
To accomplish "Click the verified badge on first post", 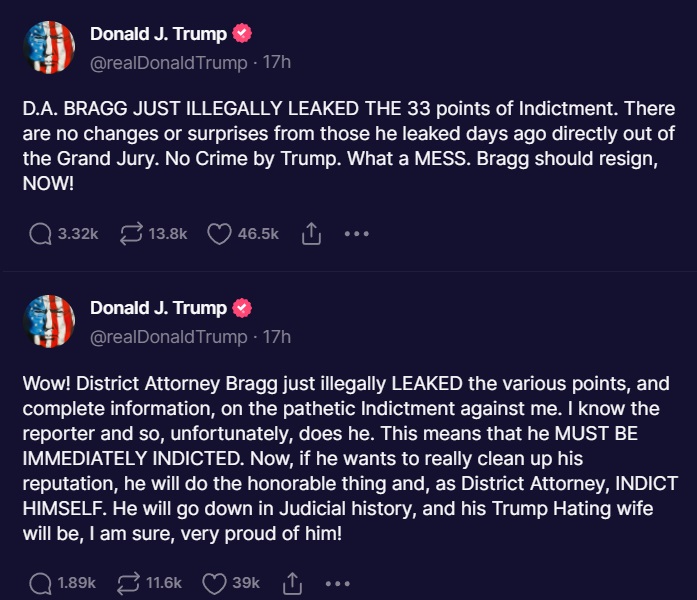I will point(242,33).
